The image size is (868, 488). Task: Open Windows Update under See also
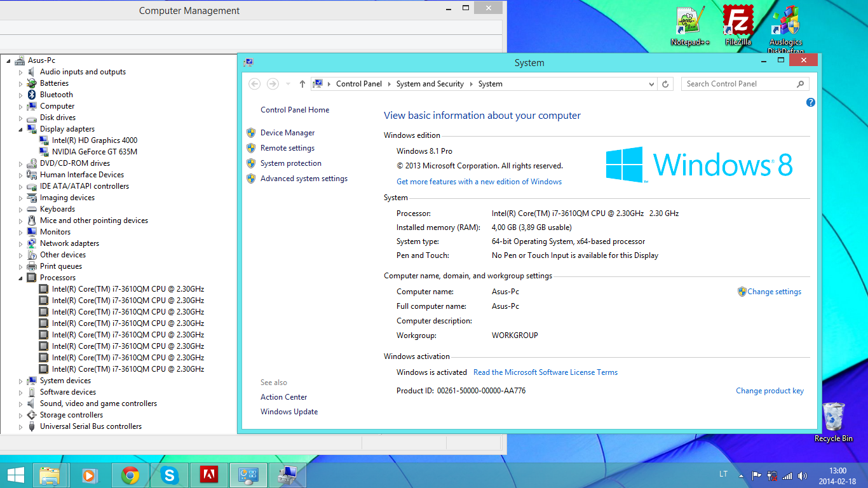point(289,412)
